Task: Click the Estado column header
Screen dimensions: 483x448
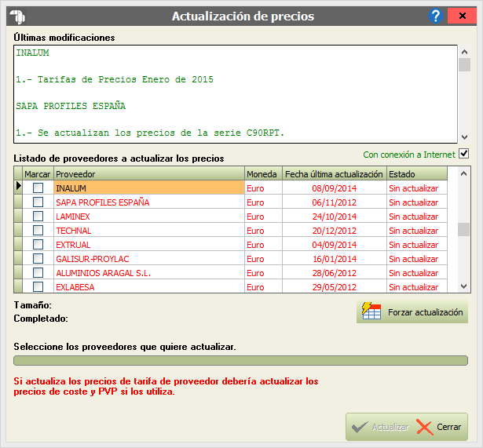Action: click(417, 174)
